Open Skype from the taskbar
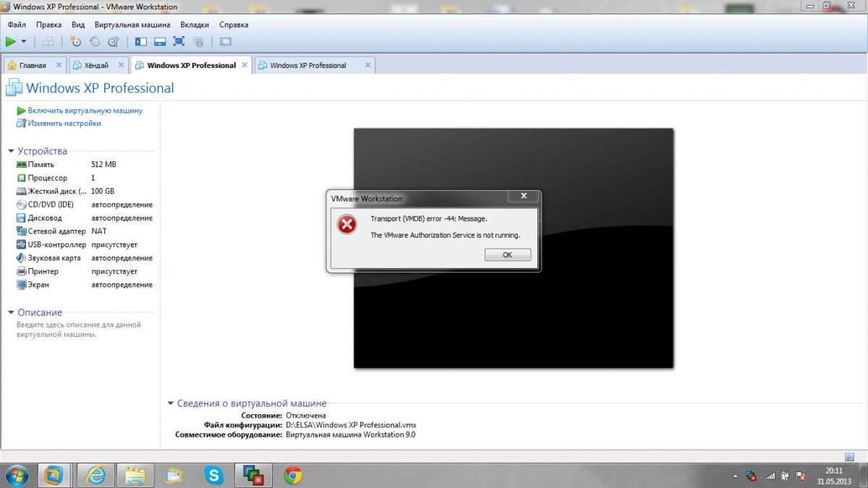Screen dimensions: 868x488 (214, 475)
